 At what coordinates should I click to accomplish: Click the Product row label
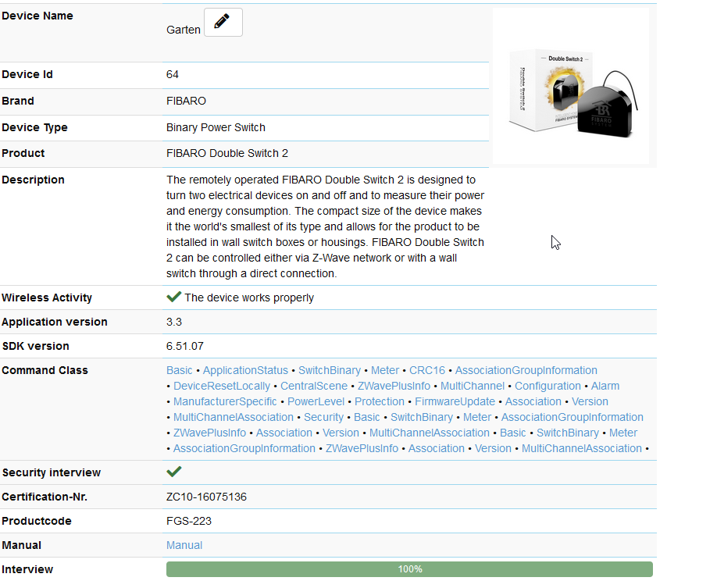(x=23, y=153)
